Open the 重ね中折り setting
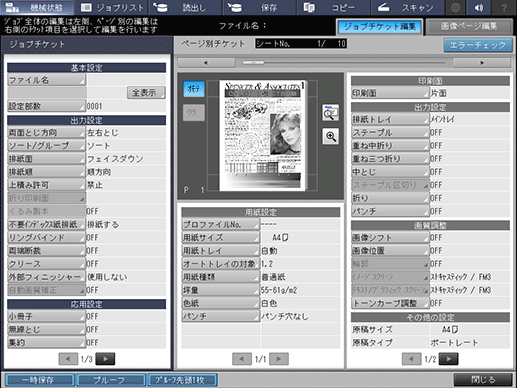The height and width of the screenshot is (388, 517). (x=390, y=146)
